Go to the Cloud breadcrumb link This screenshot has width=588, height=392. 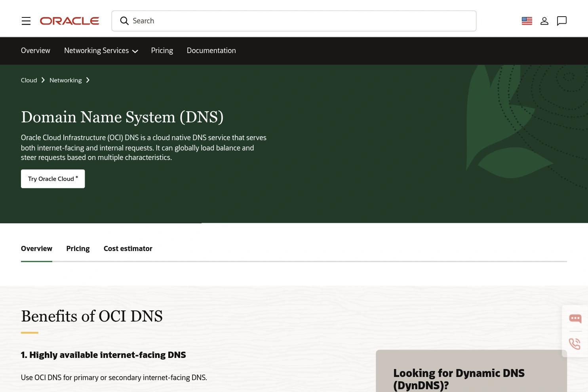click(29, 80)
